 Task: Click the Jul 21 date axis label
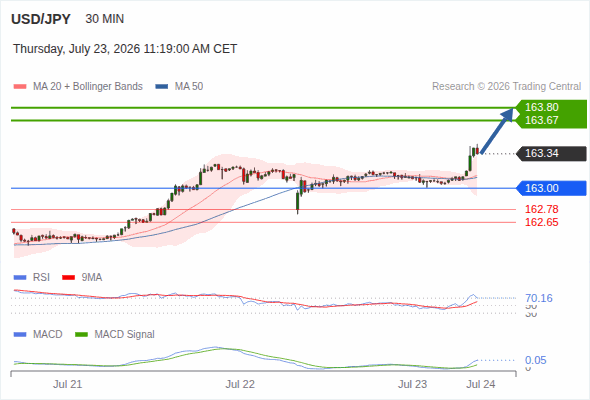point(67,385)
